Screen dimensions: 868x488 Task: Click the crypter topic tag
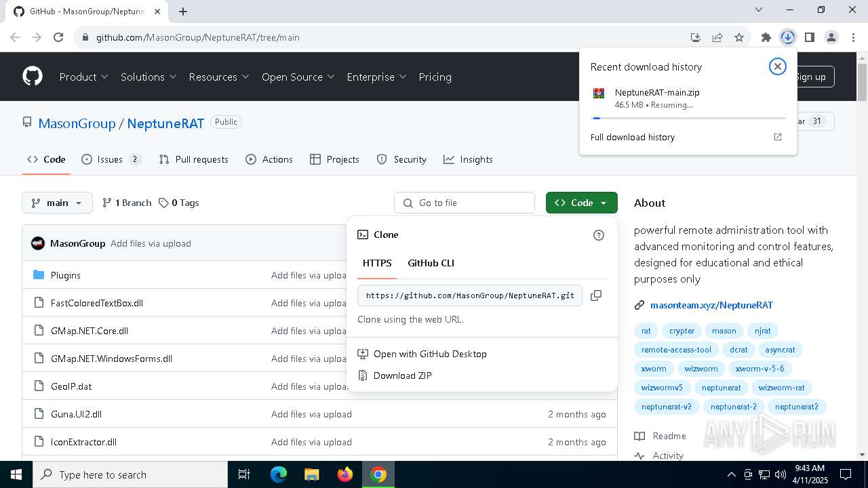[682, 331]
